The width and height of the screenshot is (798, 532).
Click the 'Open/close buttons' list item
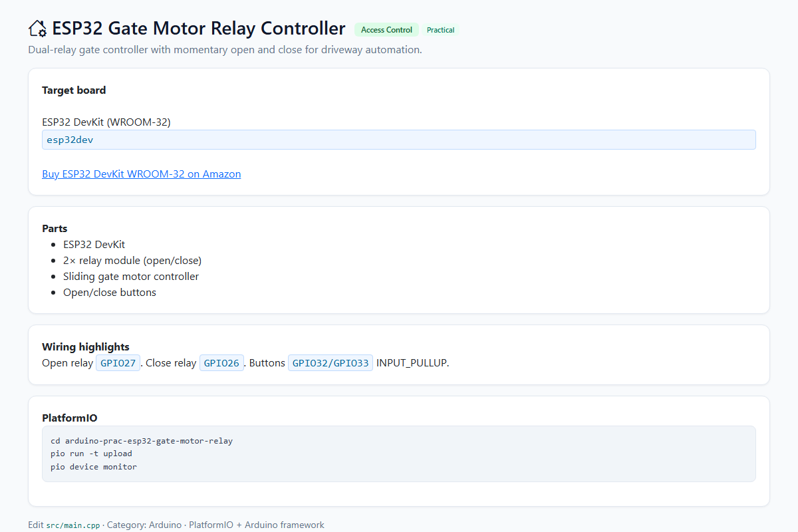point(110,293)
